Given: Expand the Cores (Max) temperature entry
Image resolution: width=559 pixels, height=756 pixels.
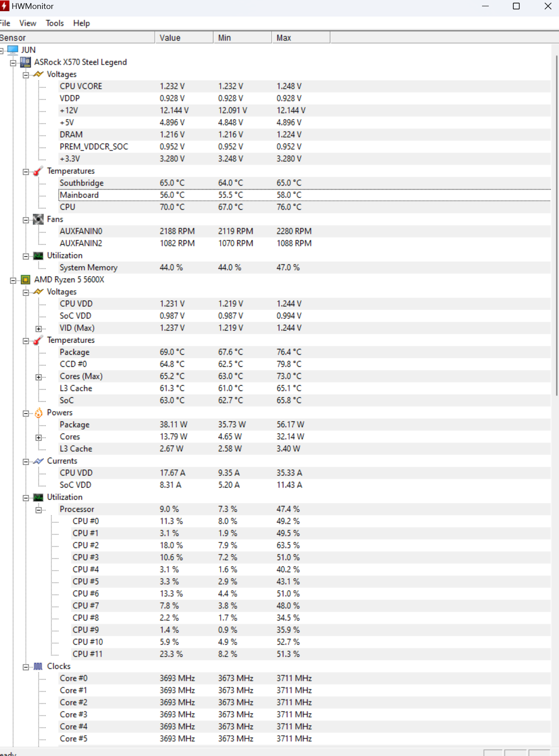Looking at the screenshot, I should tap(38, 377).
